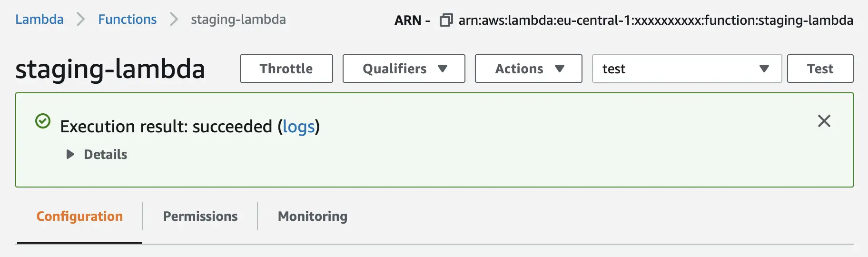
Task: Click the Details label text
Action: pos(105,154)
